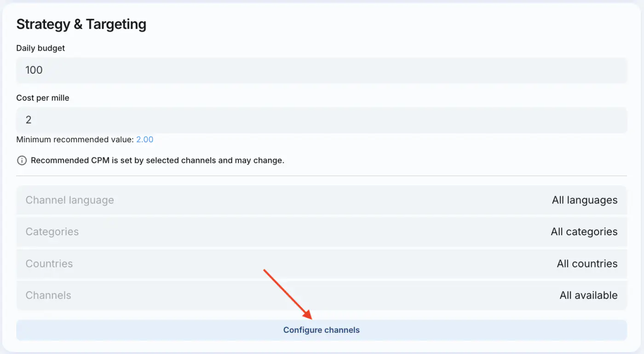Open the Channel language selector
644x354 pixels.
coord(322,200)
